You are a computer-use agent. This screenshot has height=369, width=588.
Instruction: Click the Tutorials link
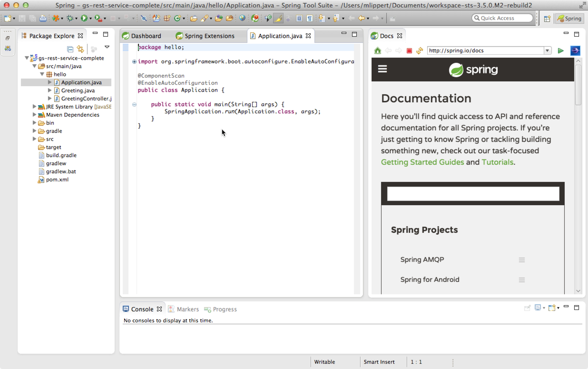497,162
